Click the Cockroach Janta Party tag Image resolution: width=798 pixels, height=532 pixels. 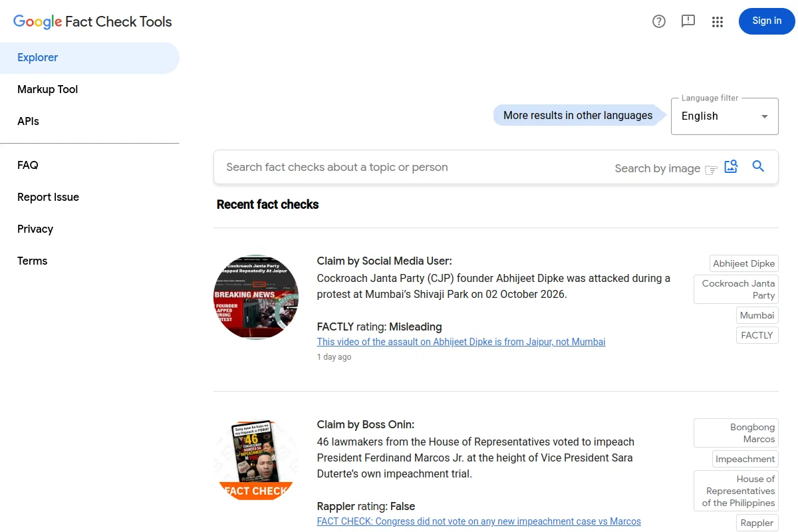(736, 289)
